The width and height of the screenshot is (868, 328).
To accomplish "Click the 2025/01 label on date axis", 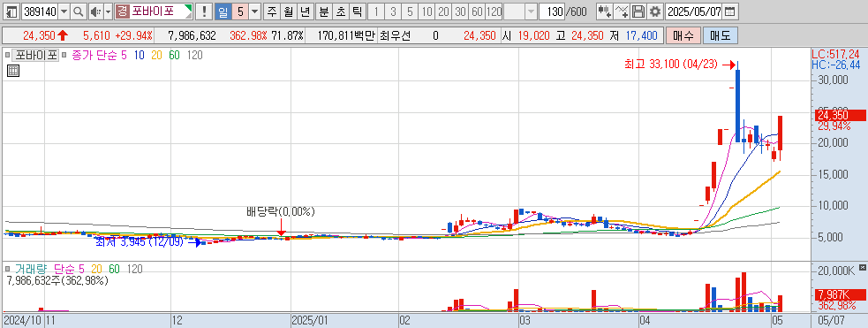I will [311, 320].
